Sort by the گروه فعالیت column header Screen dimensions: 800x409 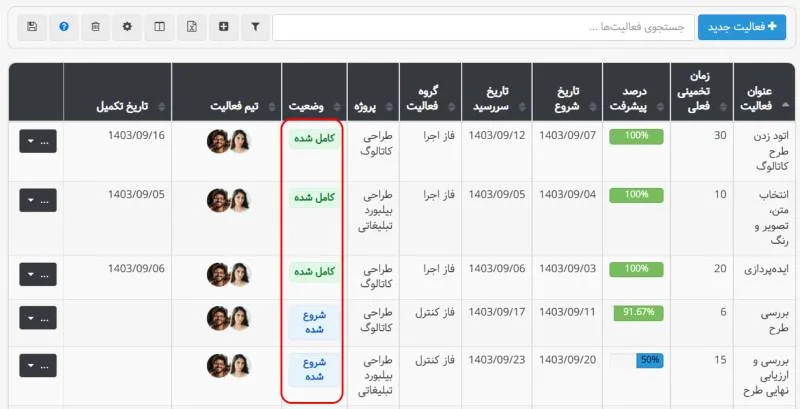pyautogui.click(x=430, y=92)
